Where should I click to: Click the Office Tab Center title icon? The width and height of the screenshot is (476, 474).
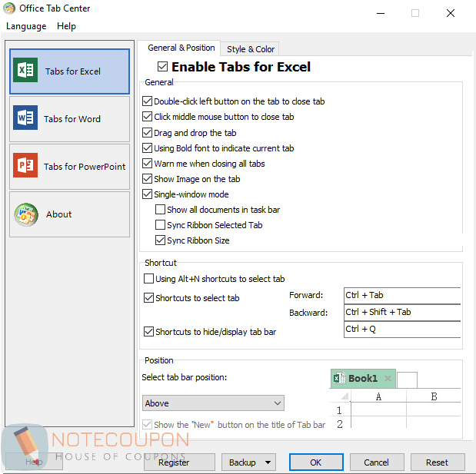[x=9, y=8]
